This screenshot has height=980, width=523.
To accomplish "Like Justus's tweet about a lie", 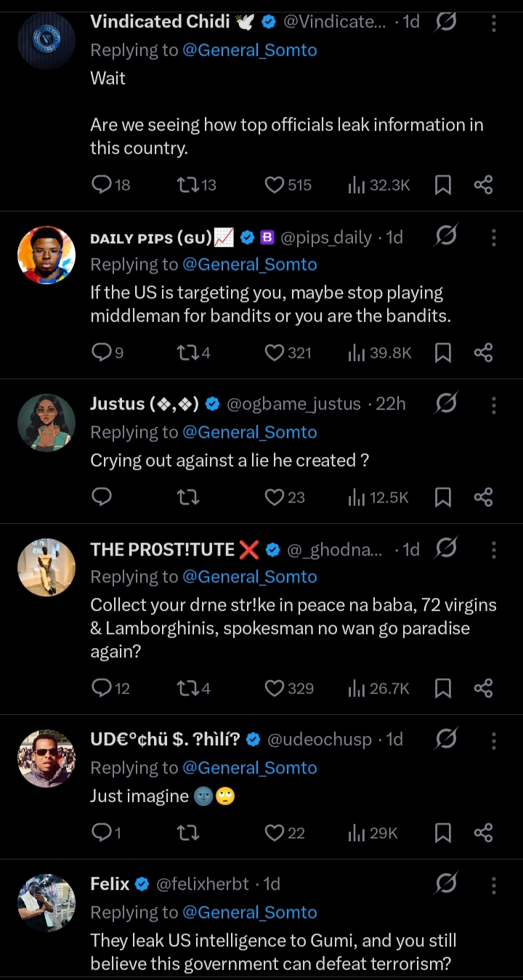I will pyautogui.click(x=275, y=497).
